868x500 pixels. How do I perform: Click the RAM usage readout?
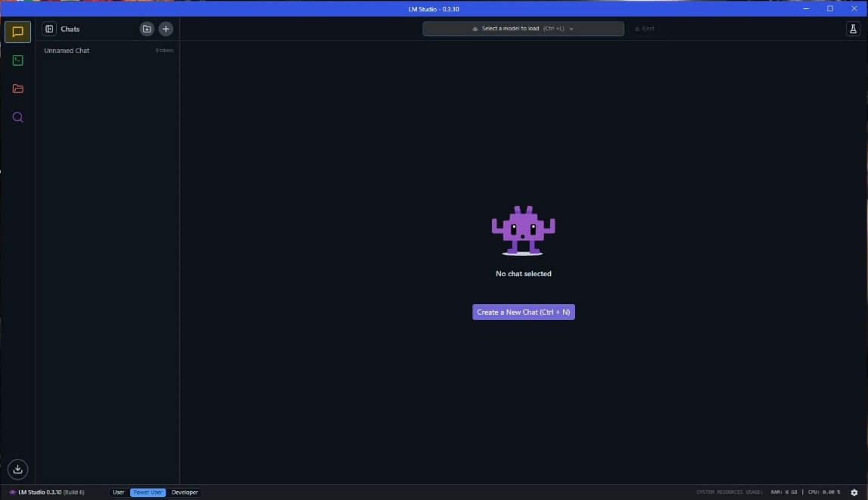click(784, 492)
